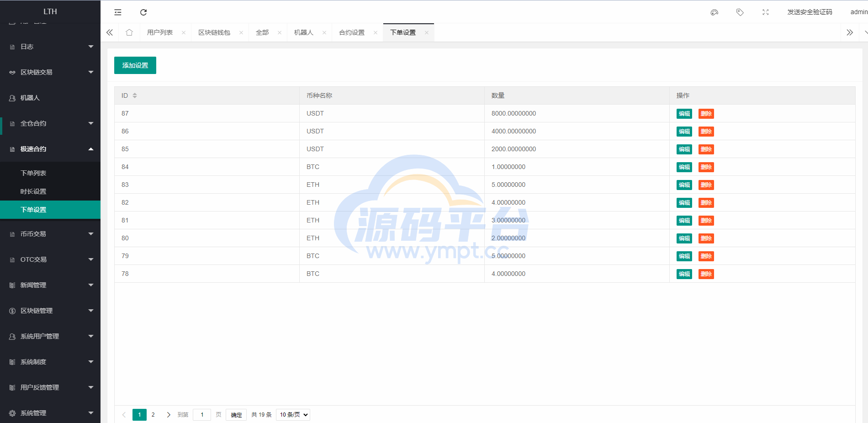
Task: Switch to the 机器人 tab
Action: click(304, 32)
